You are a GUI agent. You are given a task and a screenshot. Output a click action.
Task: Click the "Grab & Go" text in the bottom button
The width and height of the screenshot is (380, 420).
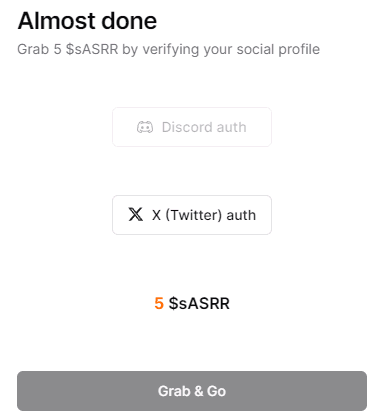[192, 391]
